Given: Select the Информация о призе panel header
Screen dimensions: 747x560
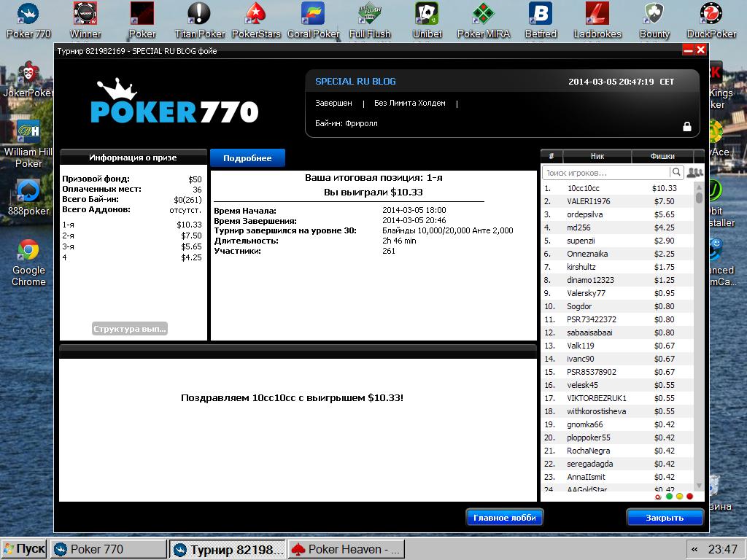Looking at the screenshot, I should [x=133, y=157].
